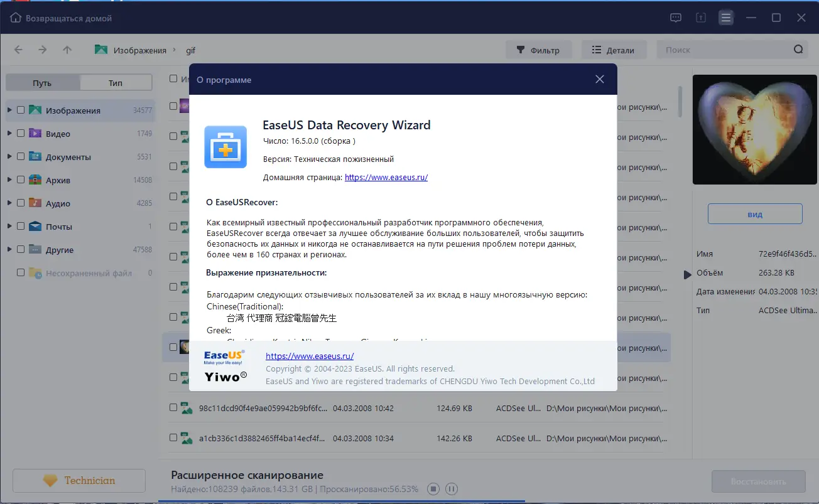819x504 pixels.
Task: Click the search magnifier icon
Action: click(798, 49)
